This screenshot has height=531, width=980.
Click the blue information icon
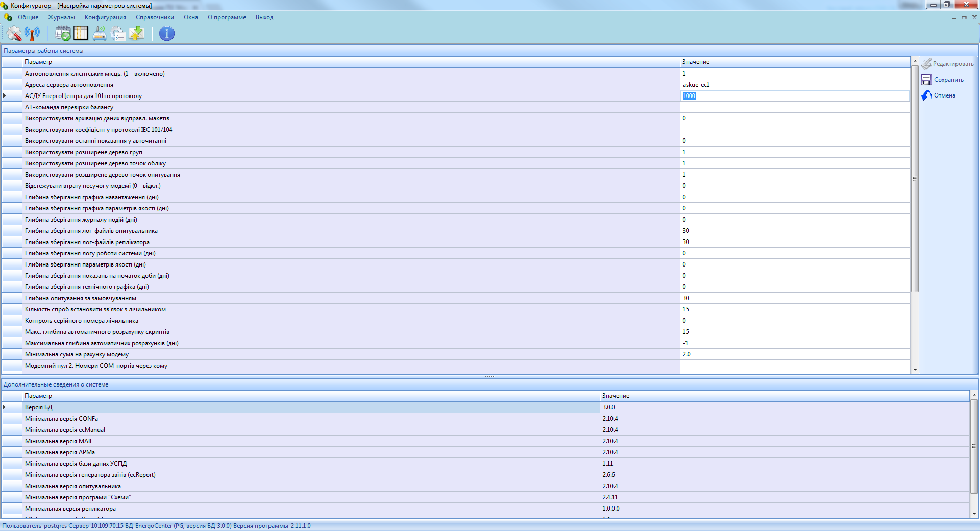pyautogui.click(x=167, y=34)
